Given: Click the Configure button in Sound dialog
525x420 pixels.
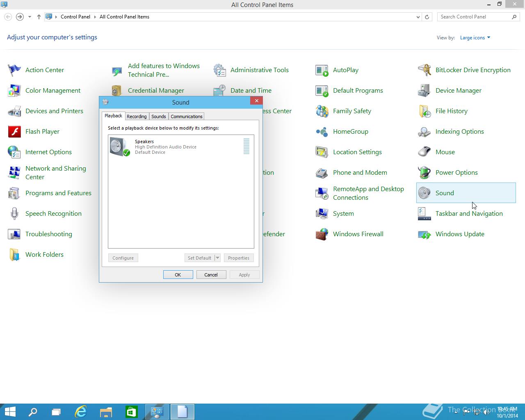Looking at the screenshot, I should [x=123, y=258].
